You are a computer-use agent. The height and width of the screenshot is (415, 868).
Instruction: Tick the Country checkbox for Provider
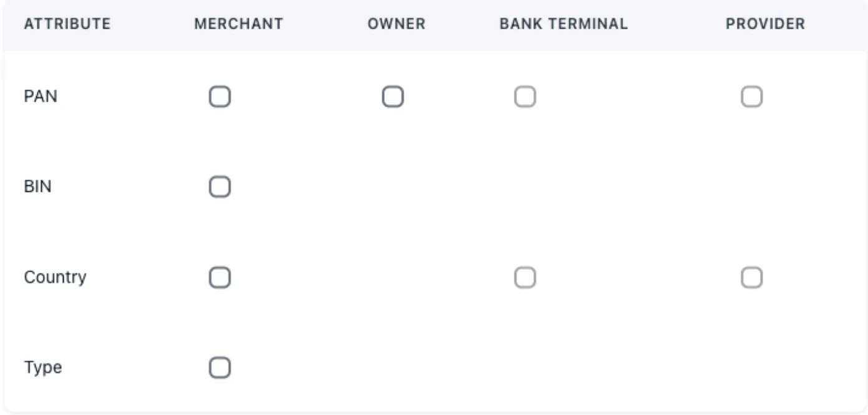pos(751,277)
